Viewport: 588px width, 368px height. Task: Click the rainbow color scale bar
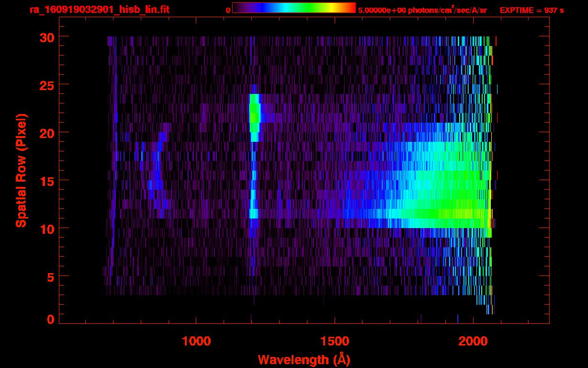(294, 8)
